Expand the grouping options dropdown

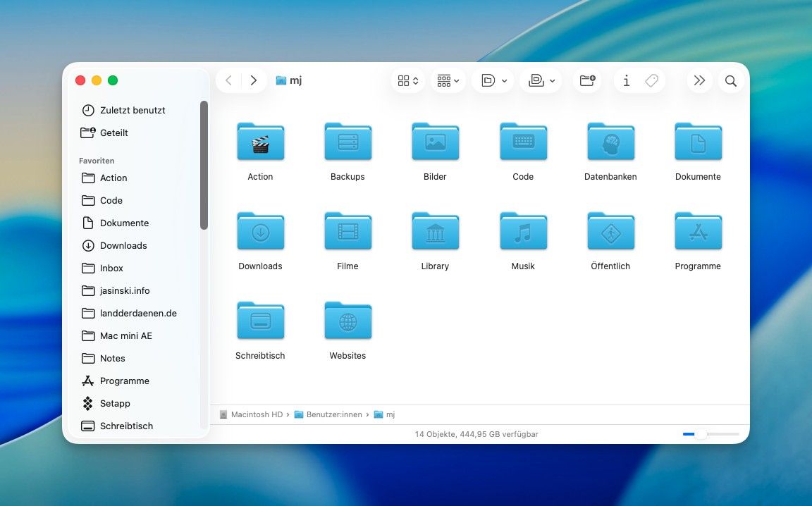pyautogui.click(x=448, y=81)
